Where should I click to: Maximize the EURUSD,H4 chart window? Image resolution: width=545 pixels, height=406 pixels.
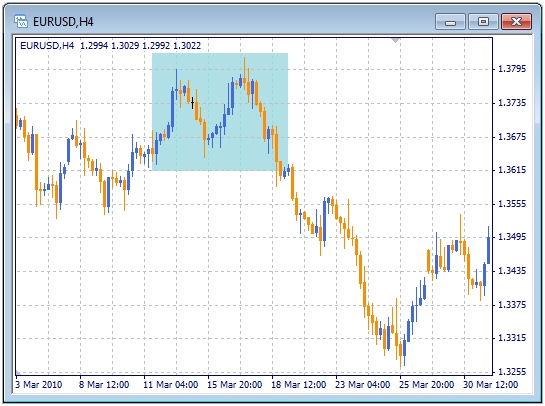click(483, 22)
